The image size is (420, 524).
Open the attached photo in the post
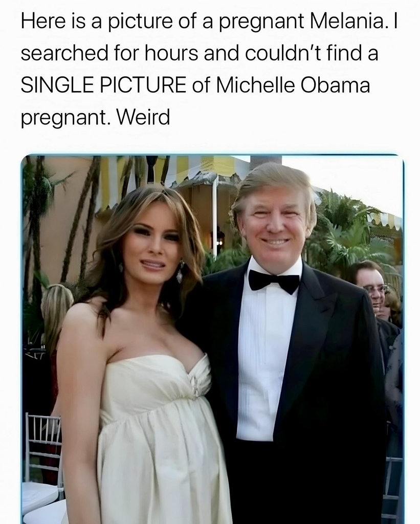212,339
